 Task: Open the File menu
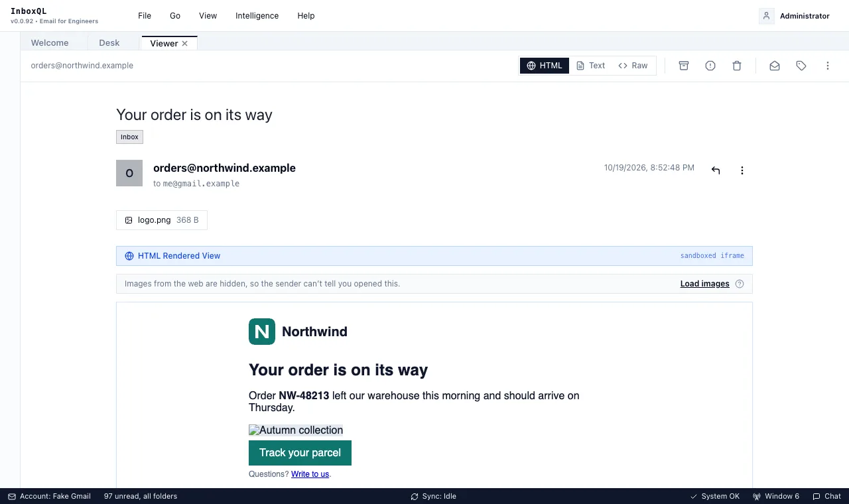[145, 16]
